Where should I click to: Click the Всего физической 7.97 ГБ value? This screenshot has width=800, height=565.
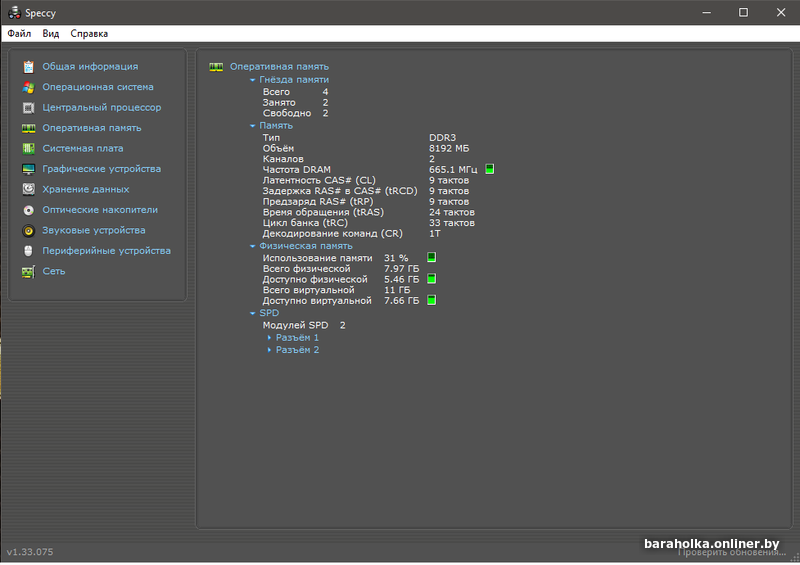[x=402, y=269]
